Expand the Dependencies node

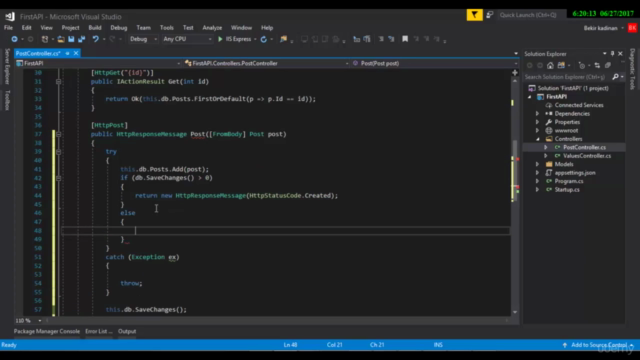pos(538,113)
